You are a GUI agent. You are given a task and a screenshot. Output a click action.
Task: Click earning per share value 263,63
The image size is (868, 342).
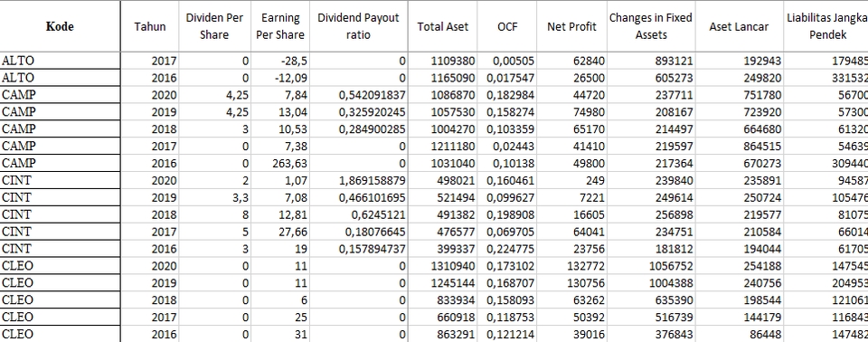(x=280, y=164)
